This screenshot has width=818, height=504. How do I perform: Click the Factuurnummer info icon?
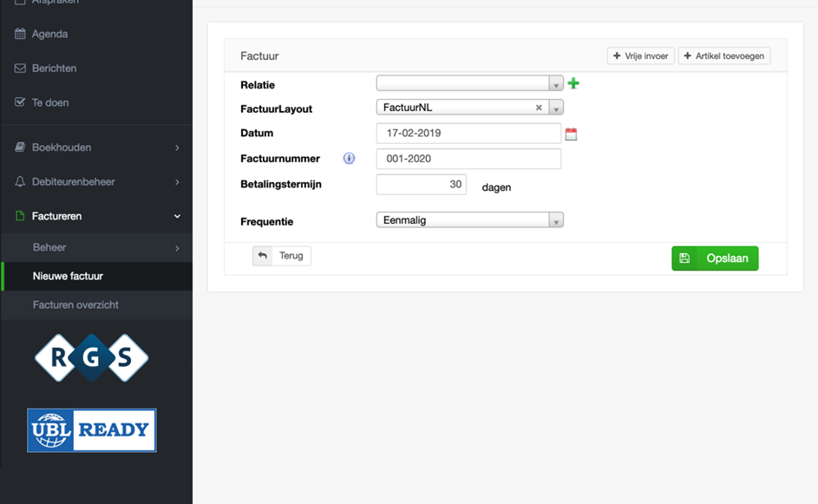[x=350, y=159]
